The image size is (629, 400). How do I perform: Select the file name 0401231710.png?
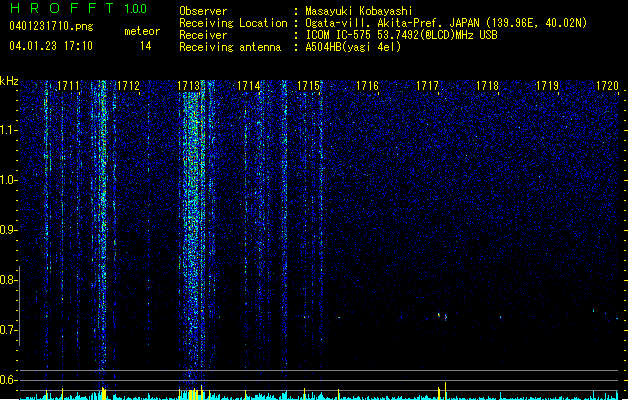click(x=51, y=26)
